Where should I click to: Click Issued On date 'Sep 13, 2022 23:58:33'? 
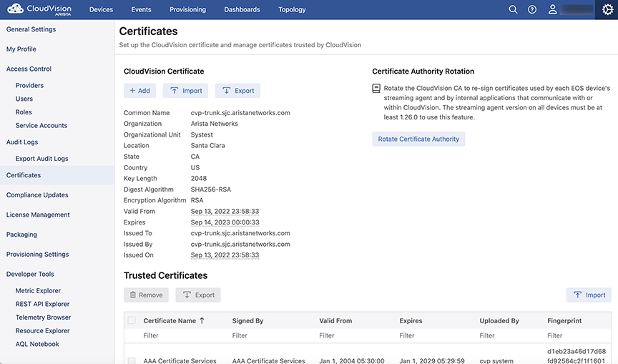pyautogui.click(x=225, y=255)
